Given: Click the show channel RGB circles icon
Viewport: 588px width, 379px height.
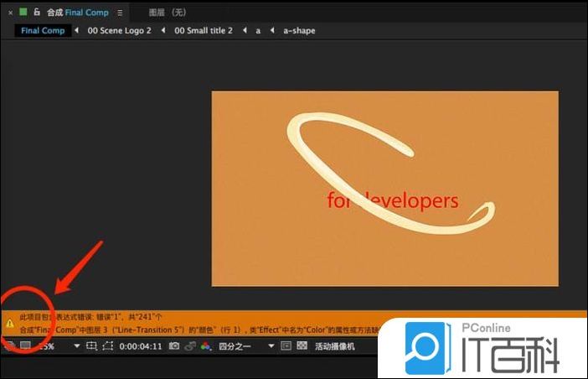Looking at the screenshot, I should click(204, 345).
